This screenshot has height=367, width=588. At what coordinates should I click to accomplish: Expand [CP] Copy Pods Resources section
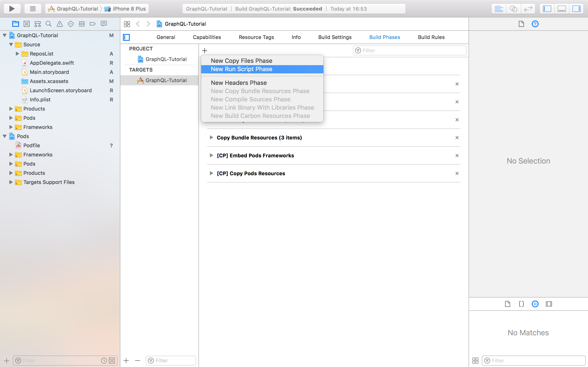pyautogui.click(x=211, y=173)
